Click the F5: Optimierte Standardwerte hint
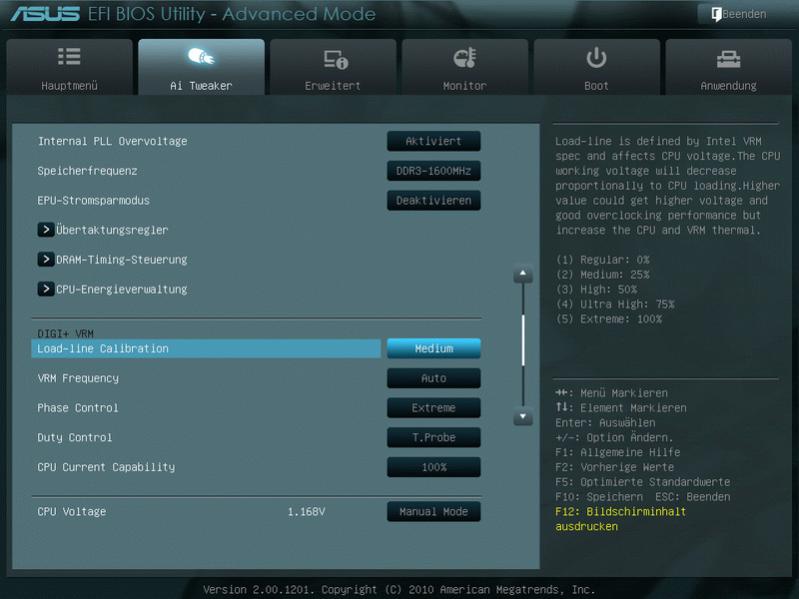Viewport: 799px width, 599px height. (643, 481)
